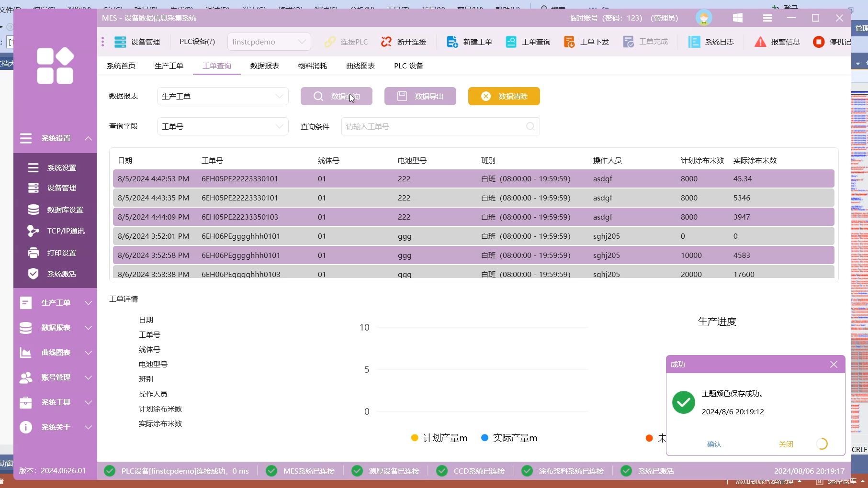Open 系统激活 in the sidebar
The width and height of the screenshot is (868, 488).
pos(56,274)
